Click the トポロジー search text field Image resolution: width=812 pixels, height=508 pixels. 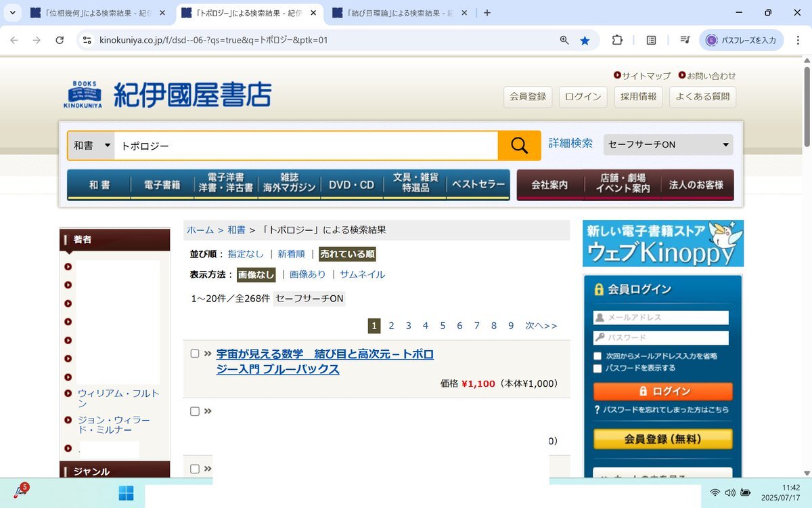click(306, 146)
